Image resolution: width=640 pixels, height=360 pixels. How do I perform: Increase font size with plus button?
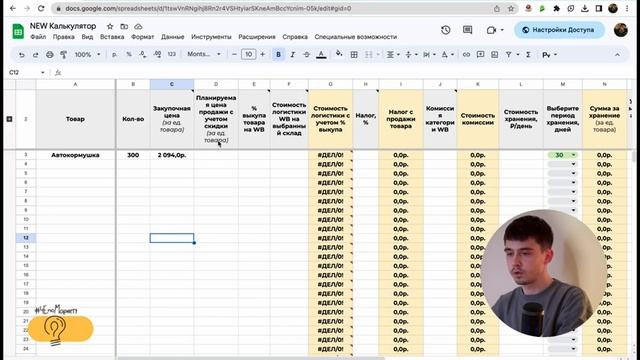pyautogui.click(x=262, y=54)
